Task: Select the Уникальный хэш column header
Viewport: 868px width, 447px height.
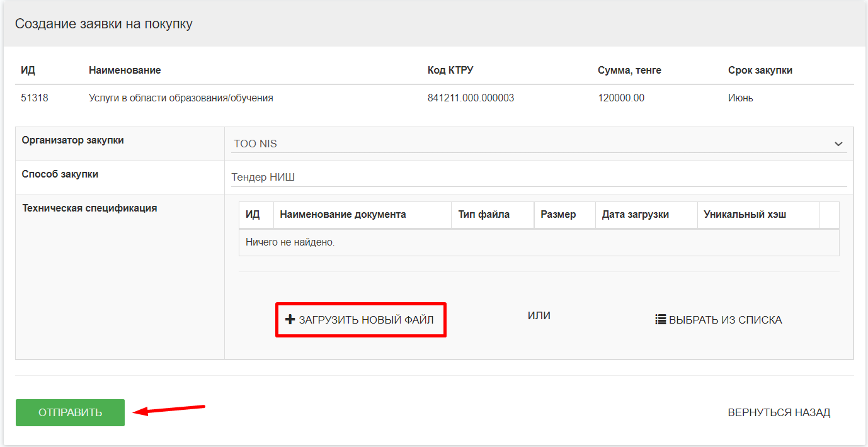Action: tap(745, 215)
